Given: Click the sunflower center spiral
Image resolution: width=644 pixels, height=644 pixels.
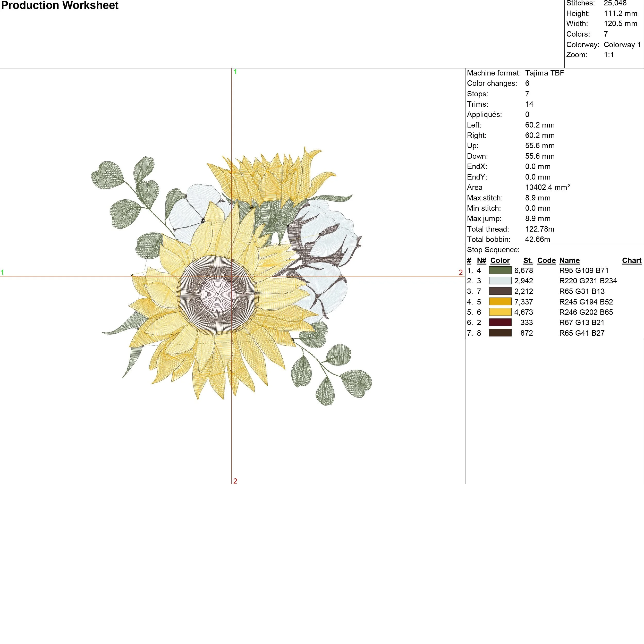Looking at the screenshot, I should click(x=218, y=294).
